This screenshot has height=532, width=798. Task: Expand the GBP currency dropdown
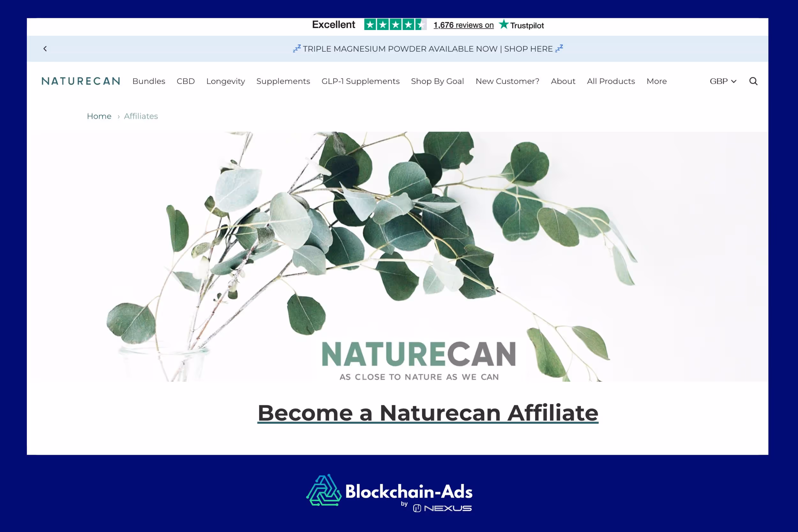(x=723, y=81)
